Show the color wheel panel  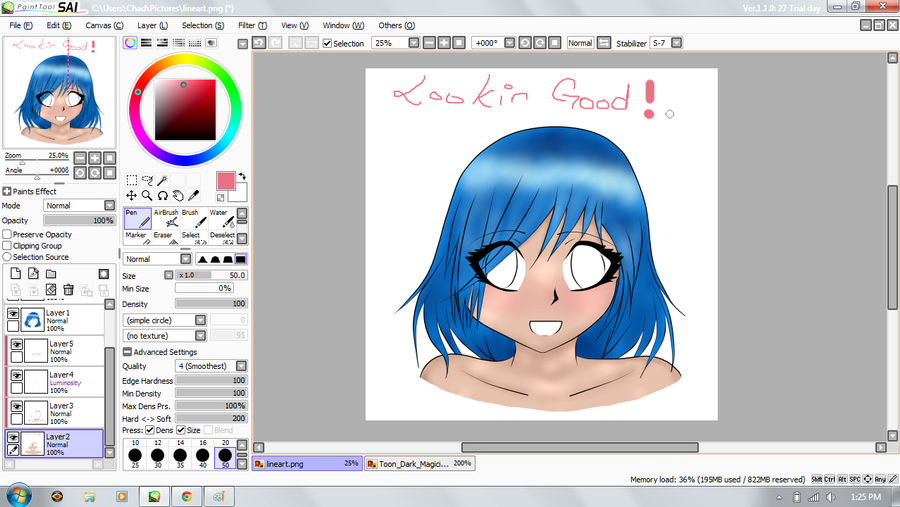[x=130, y=43]
